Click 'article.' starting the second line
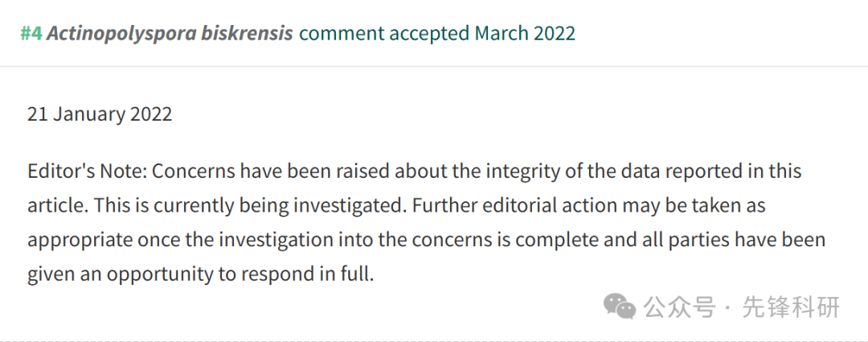 (x=58, y=206)
